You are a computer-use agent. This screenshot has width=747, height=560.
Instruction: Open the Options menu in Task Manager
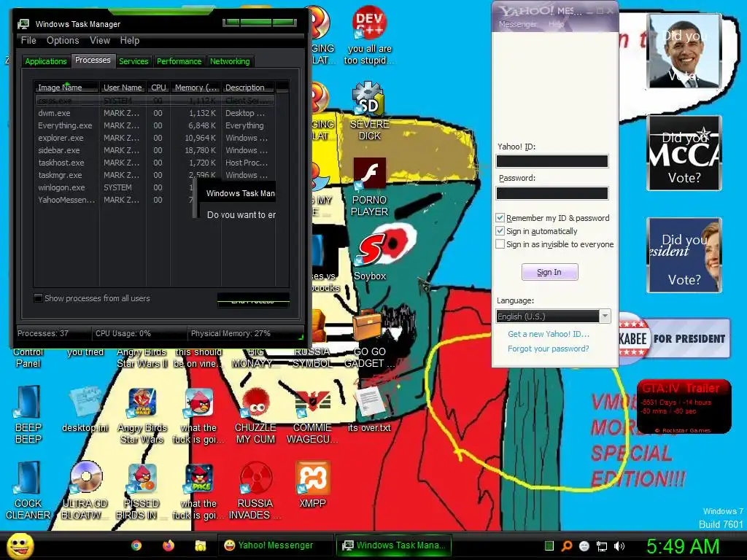click(x=63, y=41)
